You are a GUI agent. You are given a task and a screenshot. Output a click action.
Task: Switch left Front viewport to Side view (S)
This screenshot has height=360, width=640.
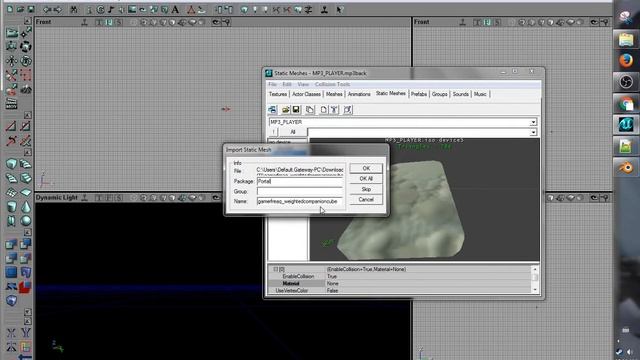pos(118,22)
